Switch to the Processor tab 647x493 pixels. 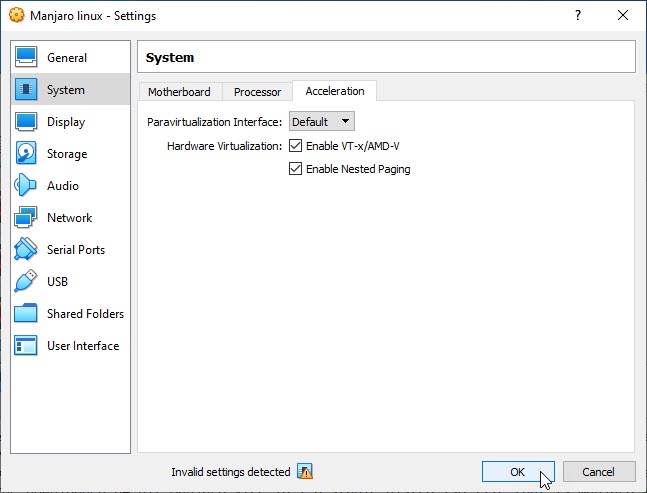[257, 92]
